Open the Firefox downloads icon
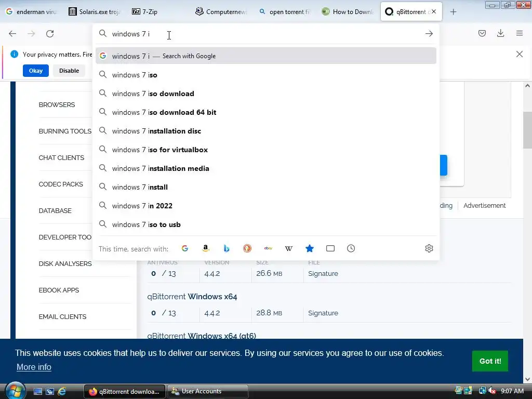The width and height of the screenshot is (532, 399). click(500, 33)
